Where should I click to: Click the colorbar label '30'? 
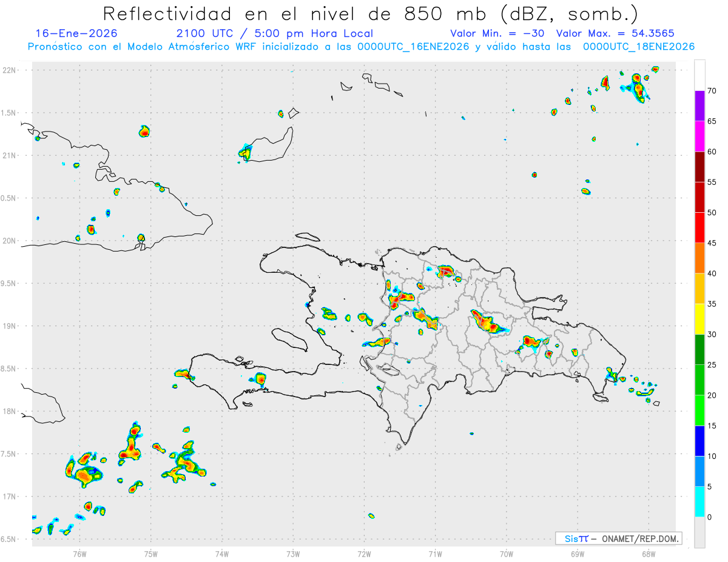point(712,335)
